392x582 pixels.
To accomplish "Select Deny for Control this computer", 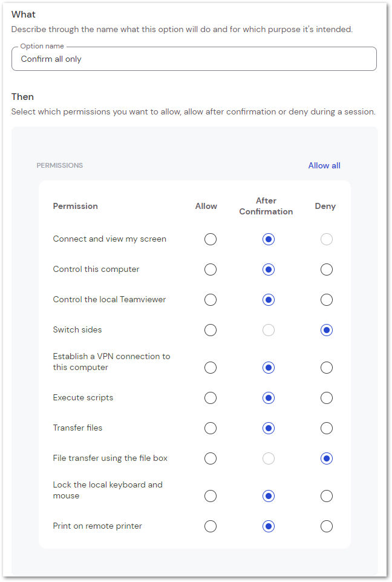I will (x=326, y=270).
